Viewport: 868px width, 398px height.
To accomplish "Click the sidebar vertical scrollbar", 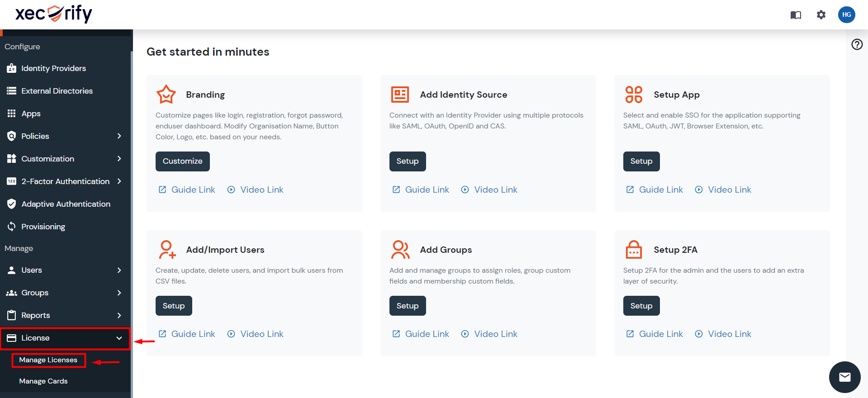I will (x=132, y=224).
